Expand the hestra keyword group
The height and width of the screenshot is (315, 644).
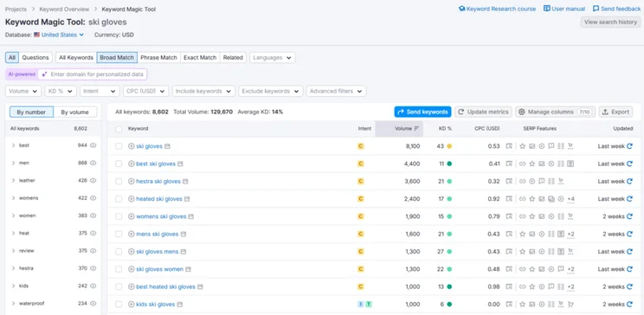(x=14, y=268)
